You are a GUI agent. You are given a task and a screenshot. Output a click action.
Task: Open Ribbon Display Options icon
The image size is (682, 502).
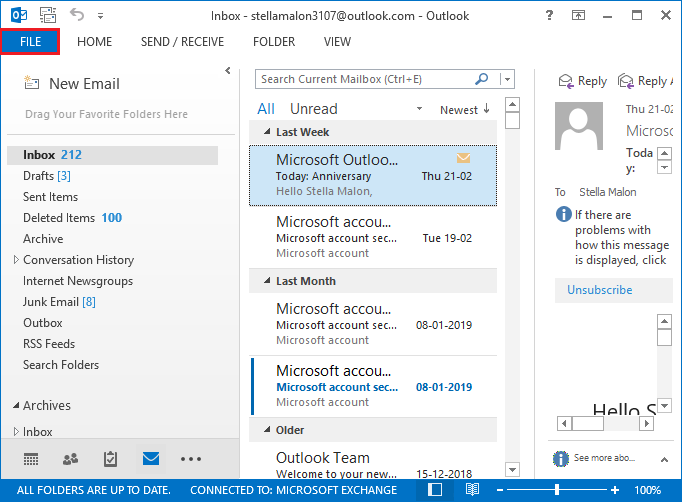tap(578, 16)
